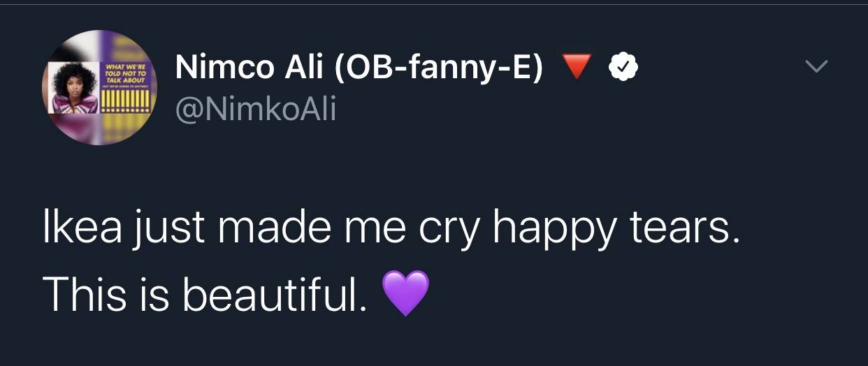Click the verified checkmark badge
This screenshot has width=868, height=366.
coord(622,68)
